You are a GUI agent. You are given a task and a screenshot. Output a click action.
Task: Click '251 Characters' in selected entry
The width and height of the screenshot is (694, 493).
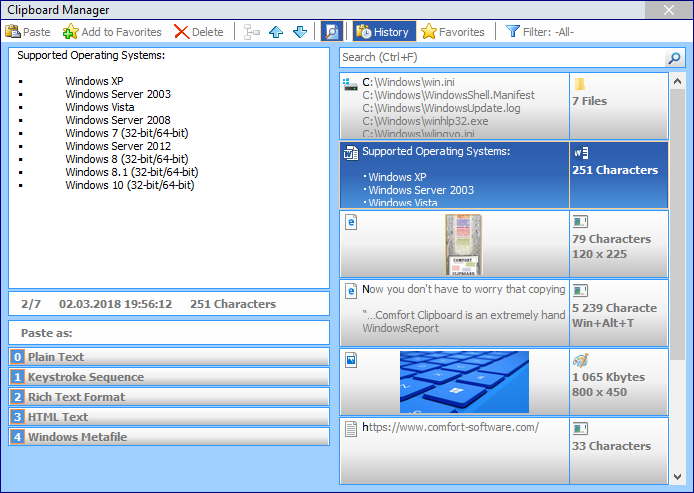[x=615, y=170]
